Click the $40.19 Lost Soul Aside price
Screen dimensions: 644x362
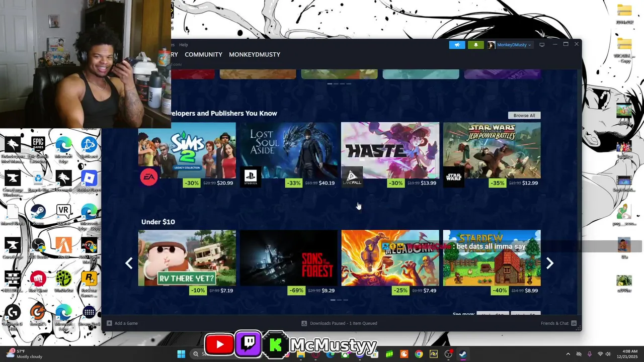(x=327, y=183)
